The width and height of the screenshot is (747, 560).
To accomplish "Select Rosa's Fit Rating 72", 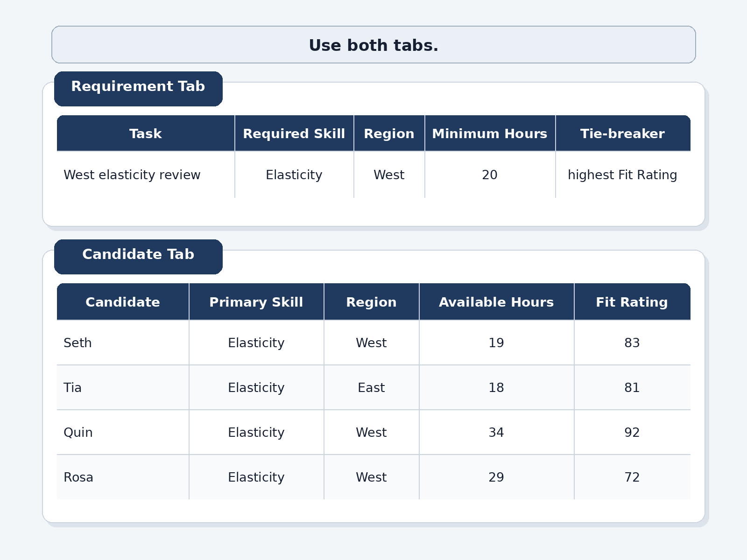I will [x=632, y=477].
